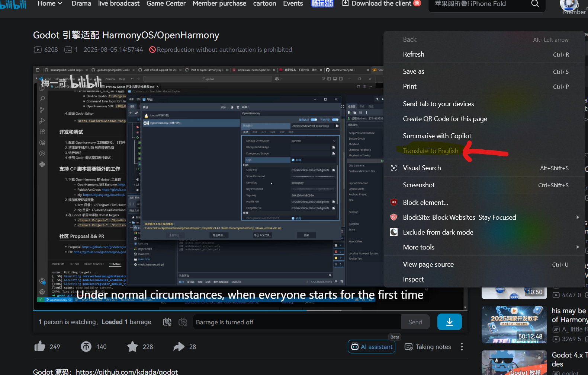
Task: Choose Refresh in the context menu
Action: point(484,54)
